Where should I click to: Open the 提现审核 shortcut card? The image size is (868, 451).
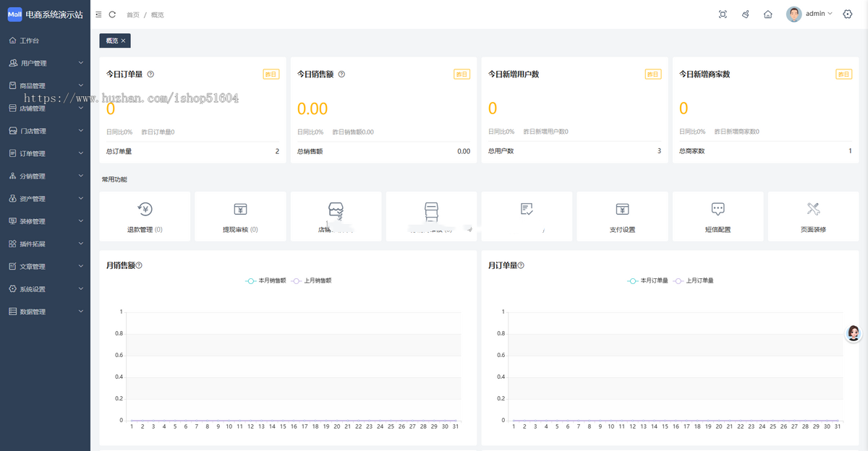(x=240, y=216)
